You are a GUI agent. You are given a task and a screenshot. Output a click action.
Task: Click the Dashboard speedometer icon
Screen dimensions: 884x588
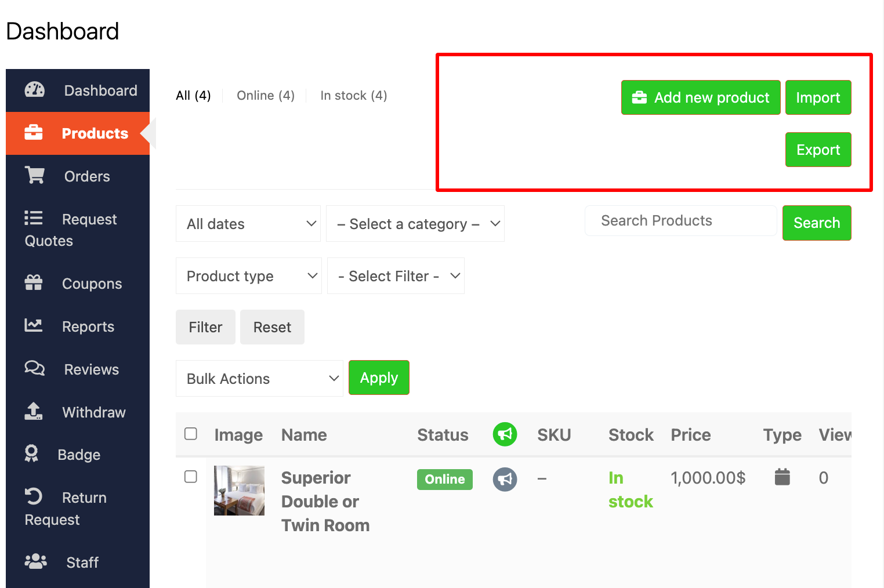tap(35, 90)
